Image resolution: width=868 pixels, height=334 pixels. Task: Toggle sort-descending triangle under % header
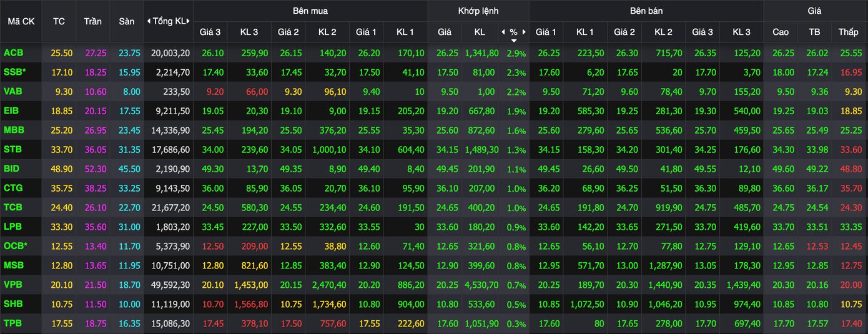(x=514, y=41)
